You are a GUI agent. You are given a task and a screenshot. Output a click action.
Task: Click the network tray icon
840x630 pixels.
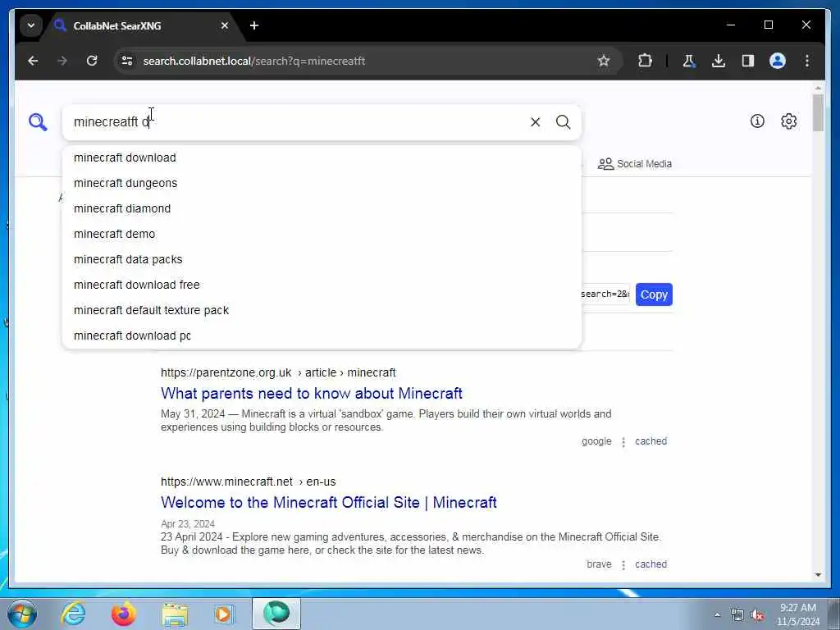click(737, 615)
